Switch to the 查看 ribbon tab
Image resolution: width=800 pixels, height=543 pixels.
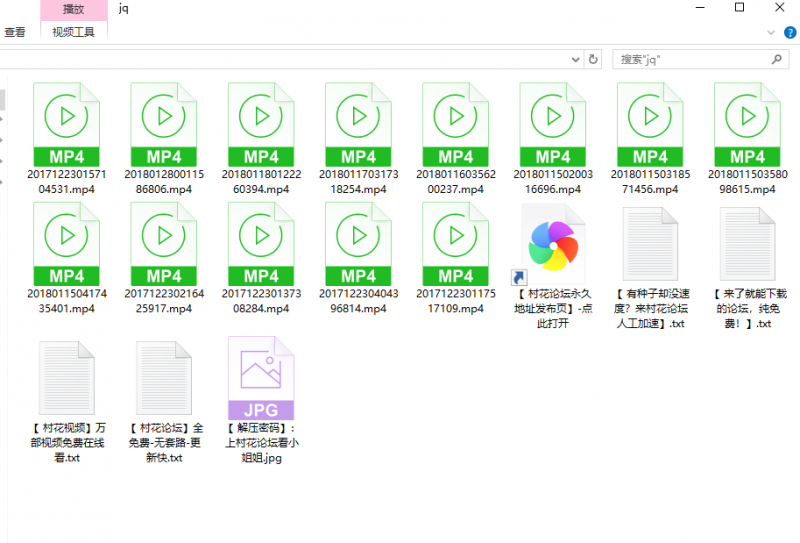coord(15,32)
